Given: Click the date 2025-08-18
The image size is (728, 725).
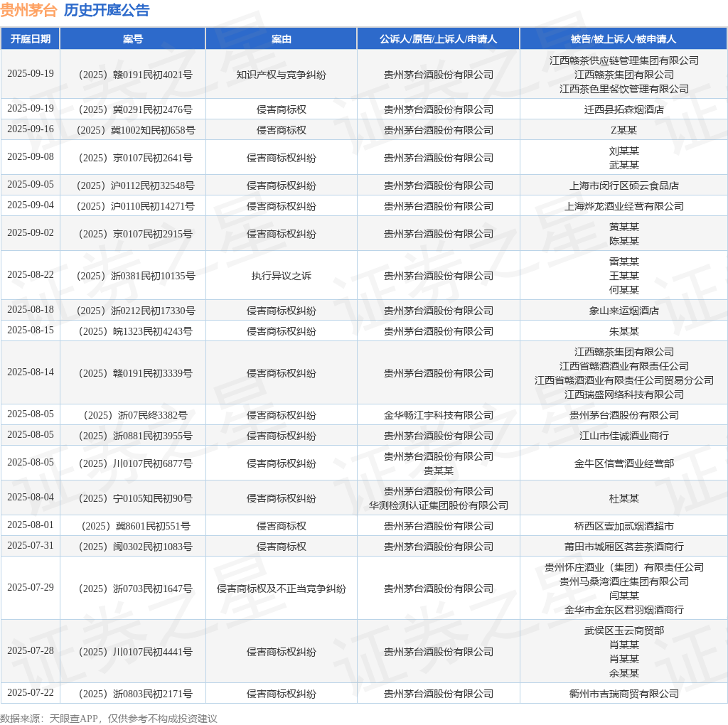Looking at the screenshot, I should (x=31, y=310).
